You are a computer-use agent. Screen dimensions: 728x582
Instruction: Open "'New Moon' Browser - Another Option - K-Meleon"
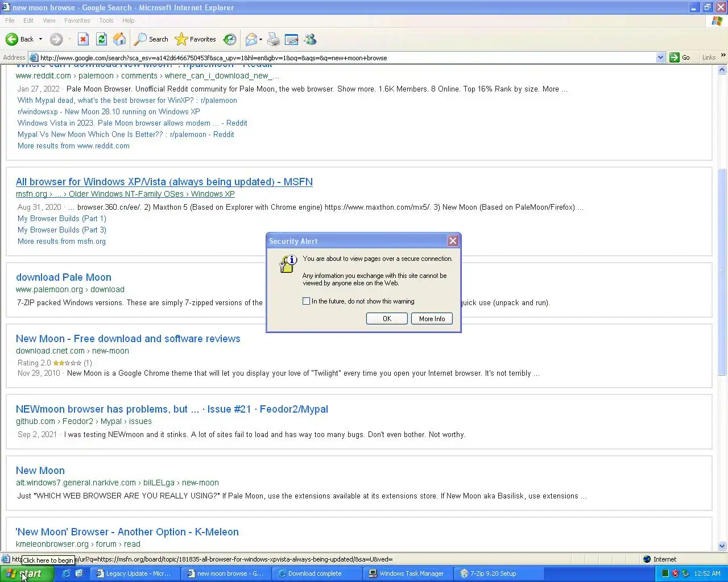click(x=127, y=532)
